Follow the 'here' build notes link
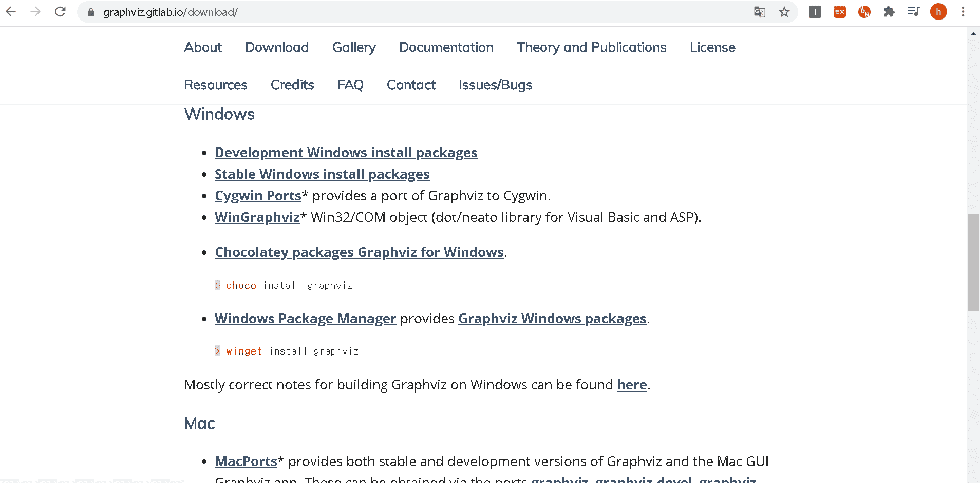 (632, 385)
